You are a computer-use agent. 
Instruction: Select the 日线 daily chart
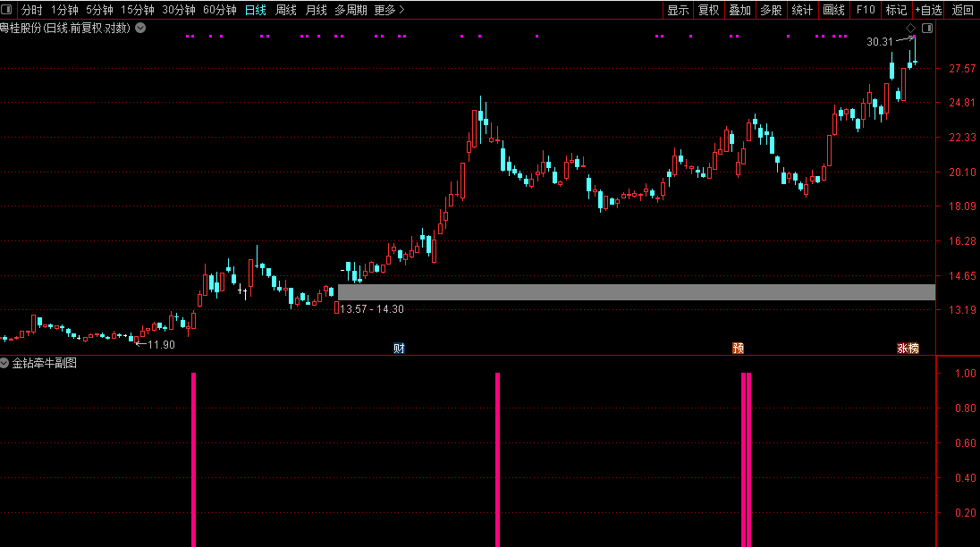256,10
